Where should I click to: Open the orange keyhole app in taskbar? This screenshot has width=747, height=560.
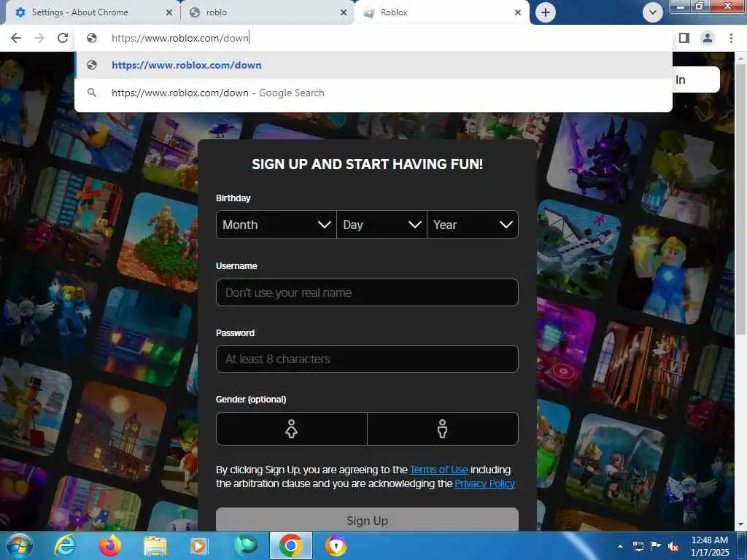[336, 546]
